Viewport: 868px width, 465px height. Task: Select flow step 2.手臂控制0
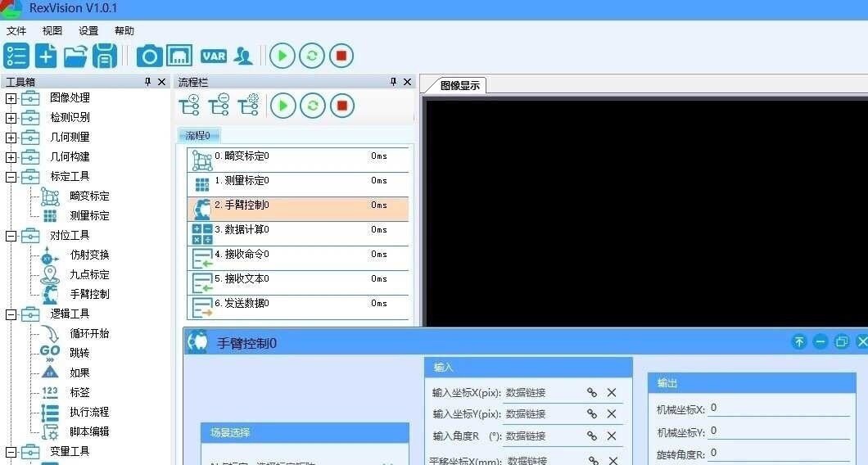coord(298,210)
